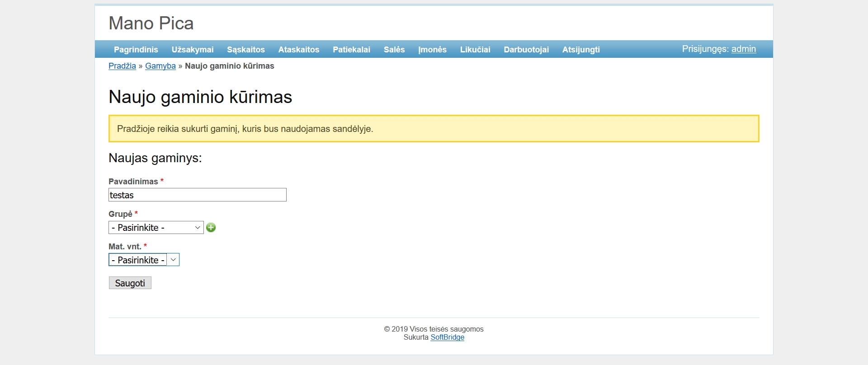The image size is (868, 365).
Task: Open the Salės section
Action: coord(394,50)
